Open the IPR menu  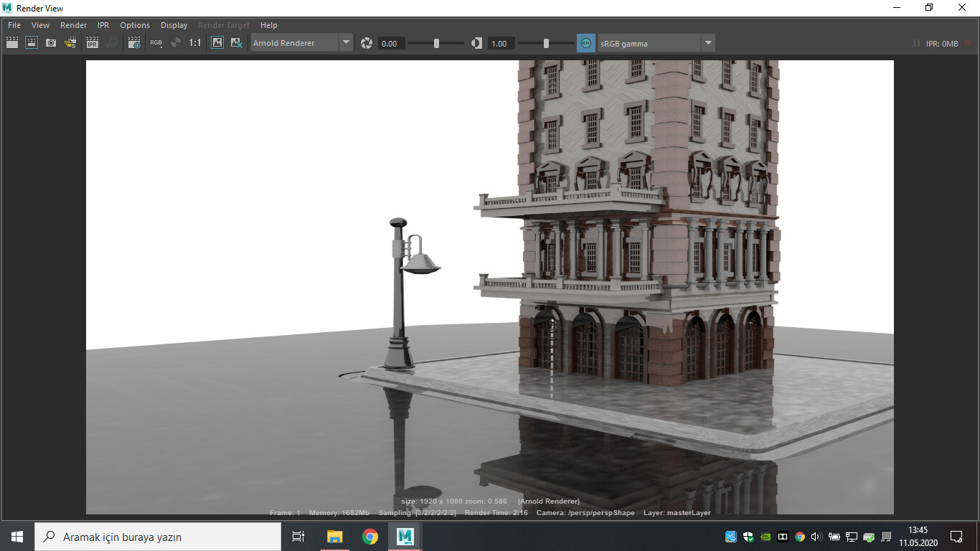point(103,25)
